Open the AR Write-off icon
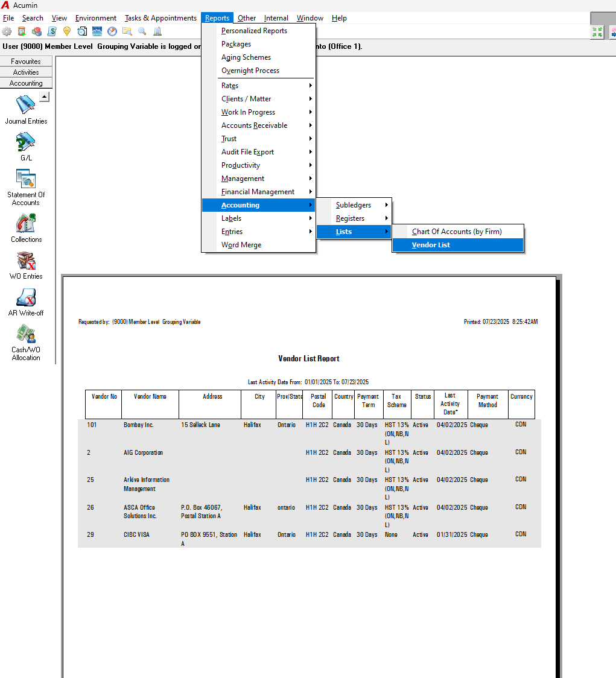This screenshot has height=678, width=616. click(x=26, y=297)
